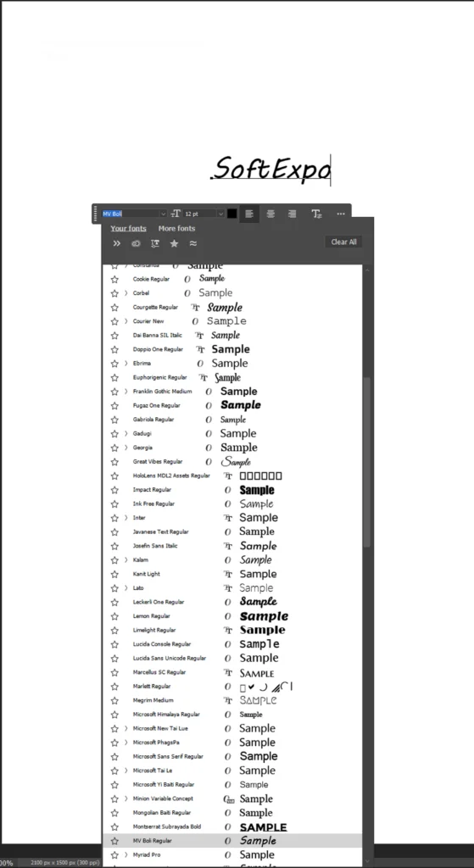Switch to More fonts tab

pos(176,228)
